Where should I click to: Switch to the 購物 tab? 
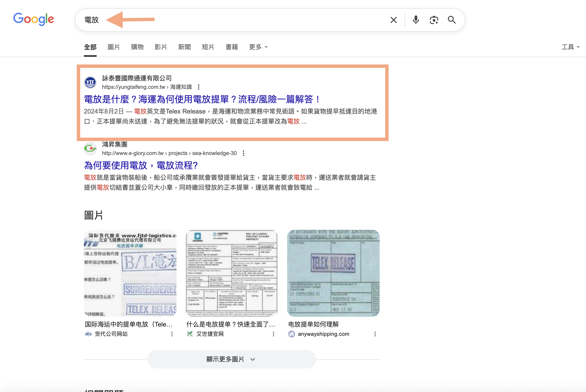[137, 47]
